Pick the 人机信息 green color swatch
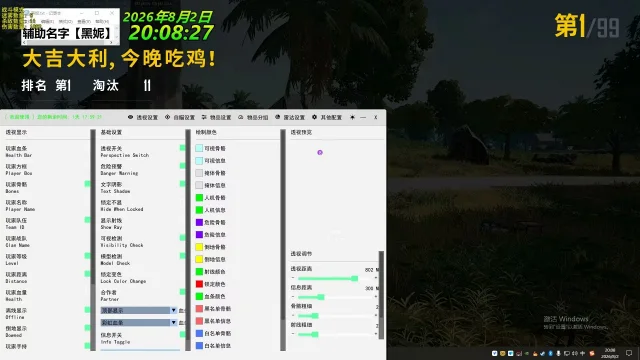The height and width of the screenshot is (360, 640). pyautogui.click(x=199, y=210)
